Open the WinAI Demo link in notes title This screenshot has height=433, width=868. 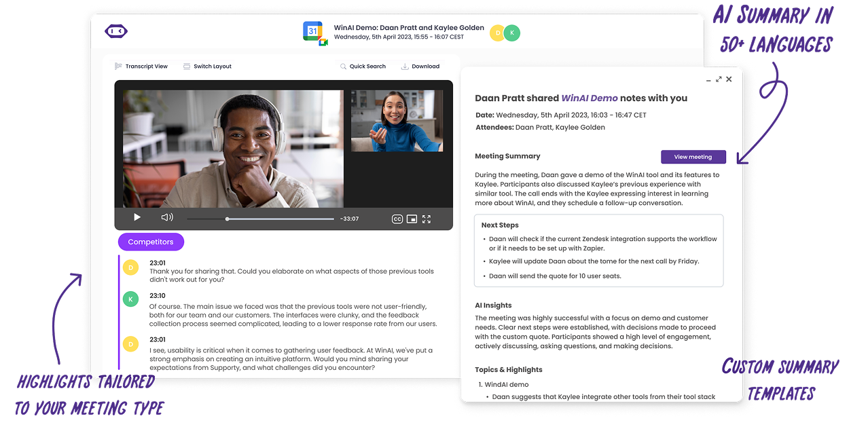point(590,98)
